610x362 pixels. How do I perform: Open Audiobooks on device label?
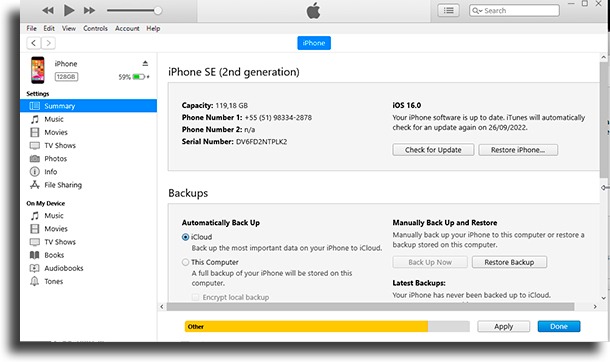pos(64,268)
